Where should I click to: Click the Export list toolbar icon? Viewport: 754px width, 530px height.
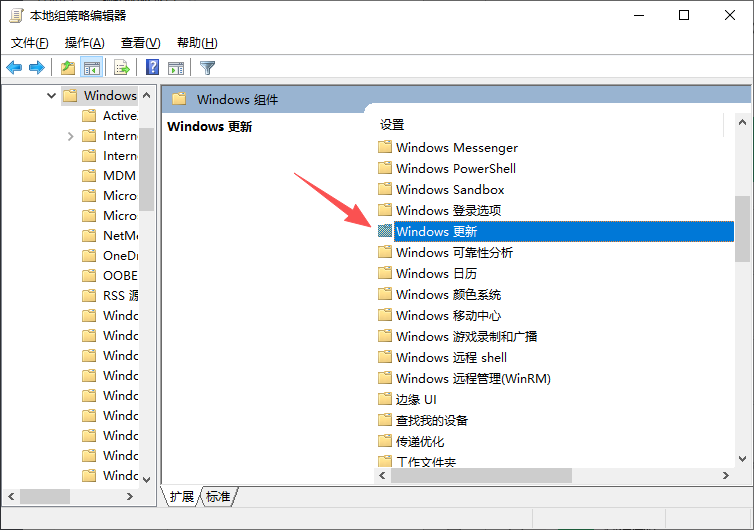pos(122,68)
